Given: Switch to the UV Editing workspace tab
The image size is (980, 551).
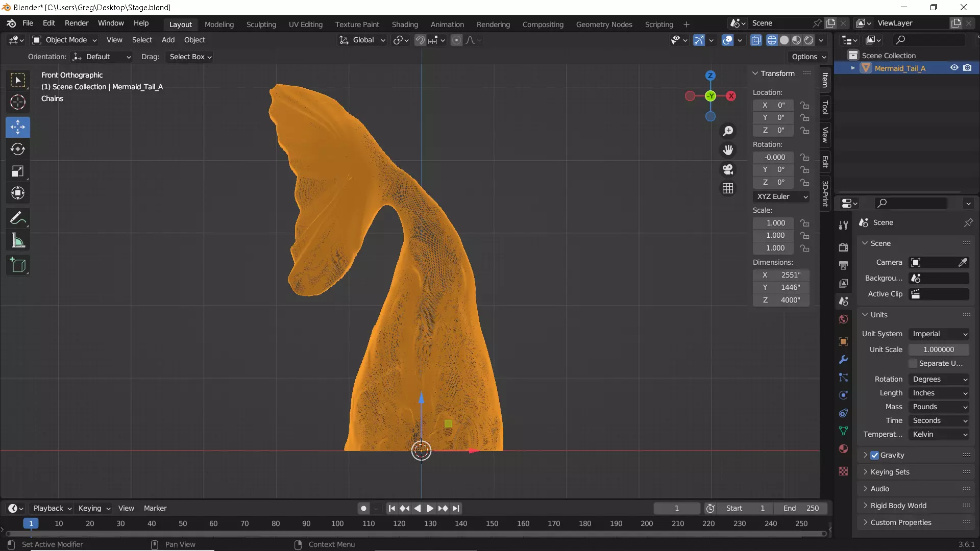Looking at the screenshot, I should pyautogui.click(x=305, y=24).
